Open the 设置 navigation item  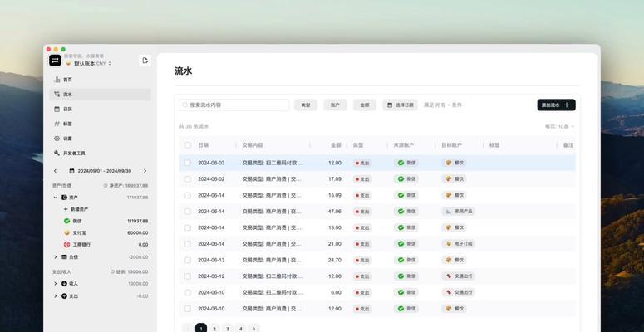[101, 139]
